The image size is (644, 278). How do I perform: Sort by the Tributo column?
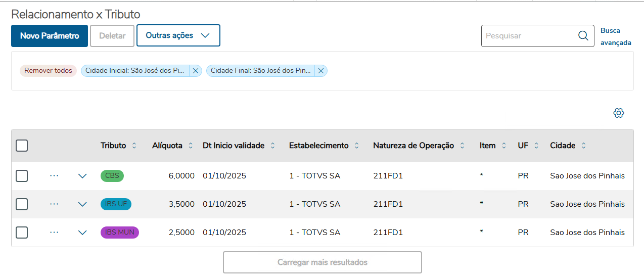pos(134,146)
